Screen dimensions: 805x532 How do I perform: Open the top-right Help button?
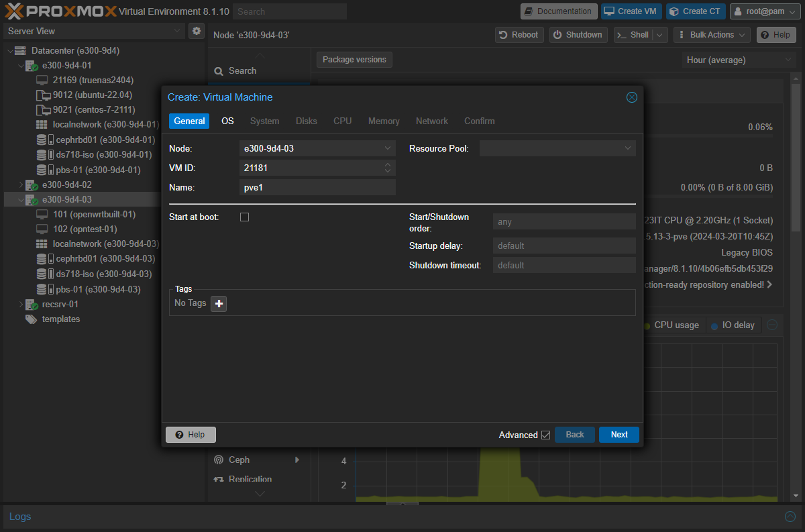(x=776, y=35)
